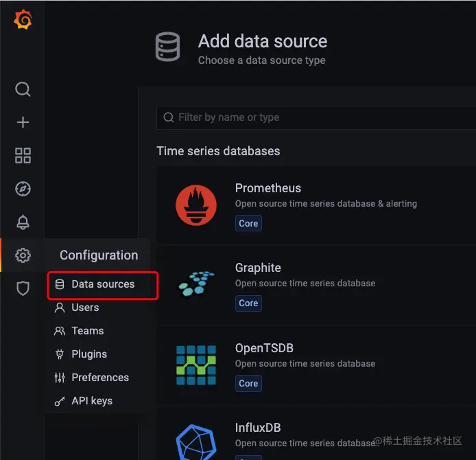Image resolution: width=476 pixels, height=460 pixels.
Task: Click the Graphite hexagon logo
Action: click(x=196, y=284)
